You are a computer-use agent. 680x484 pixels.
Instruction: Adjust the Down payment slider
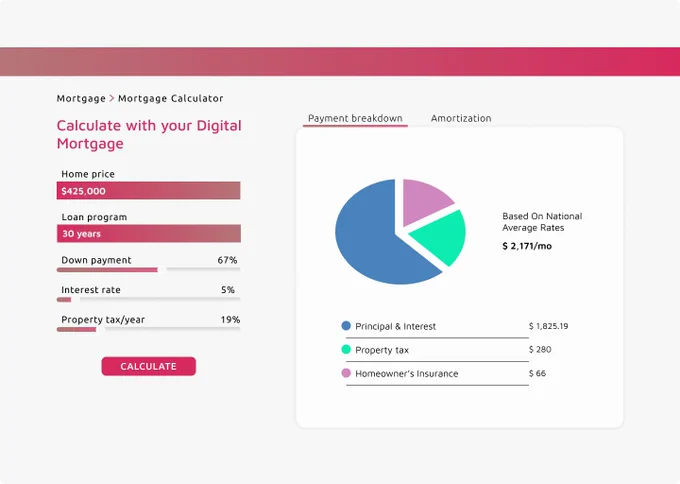point(148,270)
